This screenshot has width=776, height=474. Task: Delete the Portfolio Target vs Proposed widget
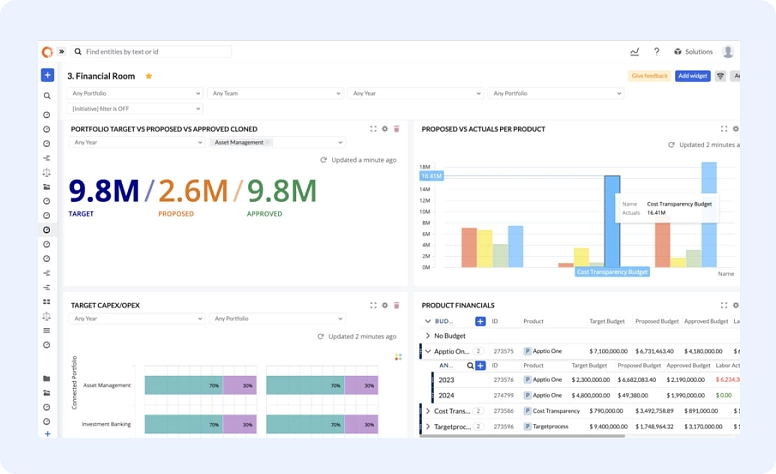[x=397, y=129]
